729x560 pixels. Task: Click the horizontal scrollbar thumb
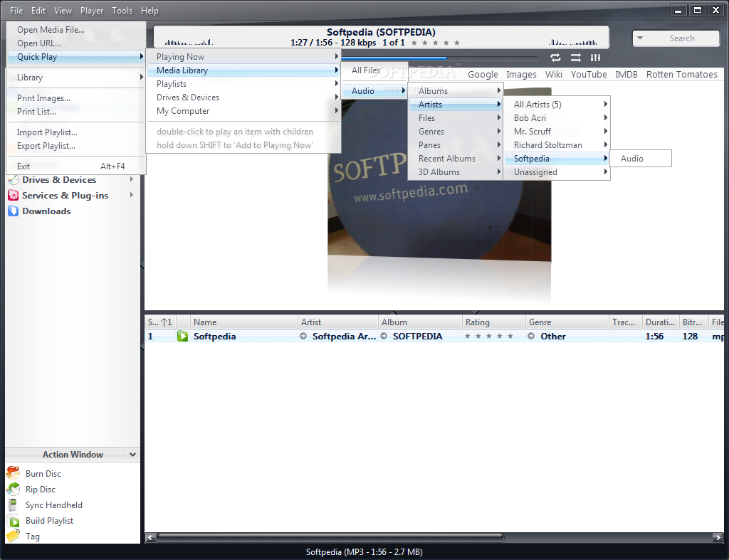tap(330, 538)
